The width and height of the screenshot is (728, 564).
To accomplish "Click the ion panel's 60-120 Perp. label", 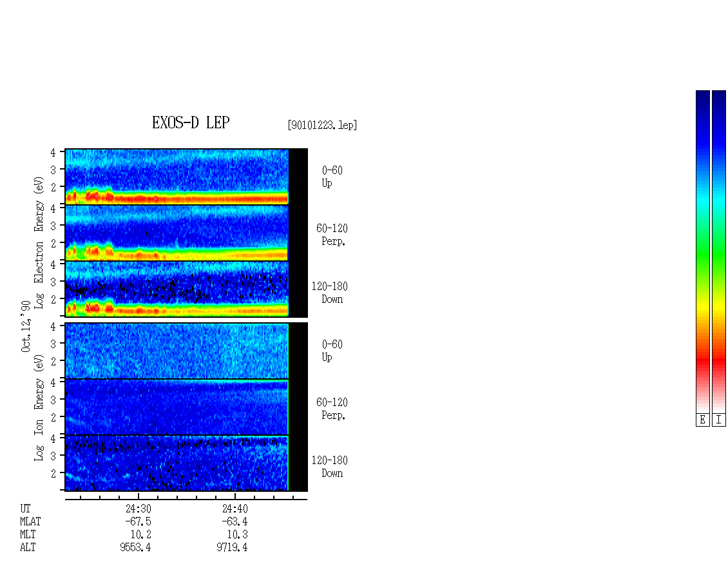I will 332,409.
